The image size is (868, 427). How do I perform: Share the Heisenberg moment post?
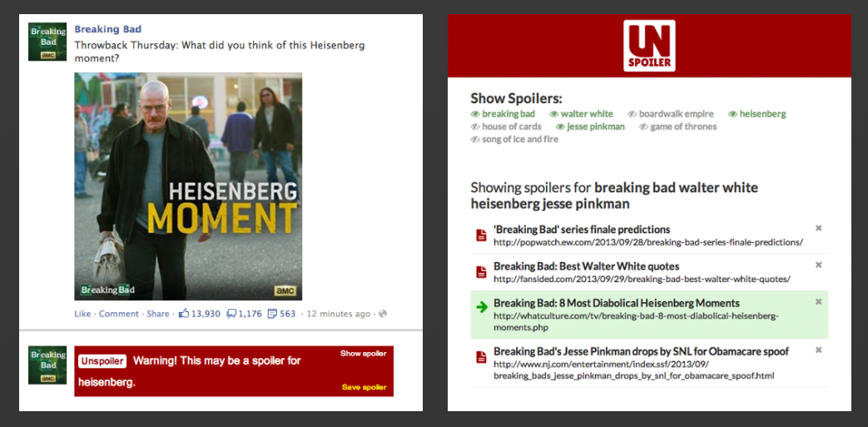158,314
